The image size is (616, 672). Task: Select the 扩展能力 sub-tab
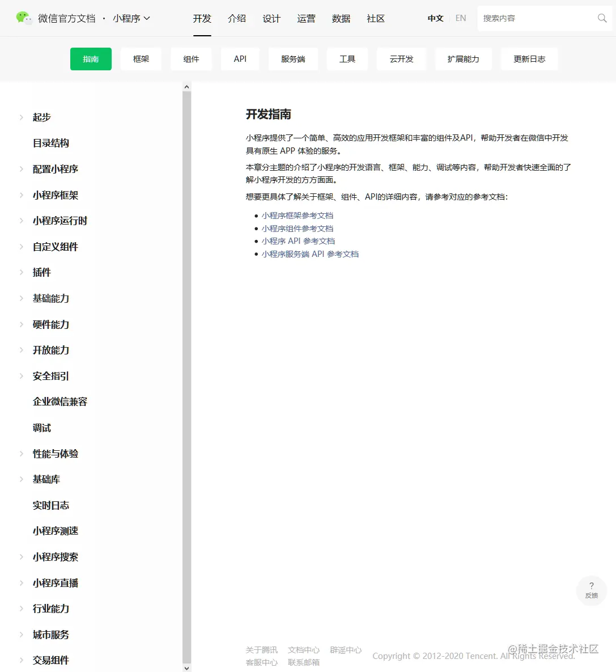click(x=463, y=59)
